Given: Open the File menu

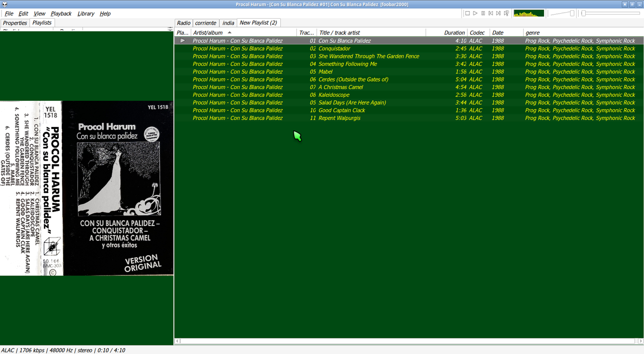Looking at the screenshot, I should coord(9,14).
